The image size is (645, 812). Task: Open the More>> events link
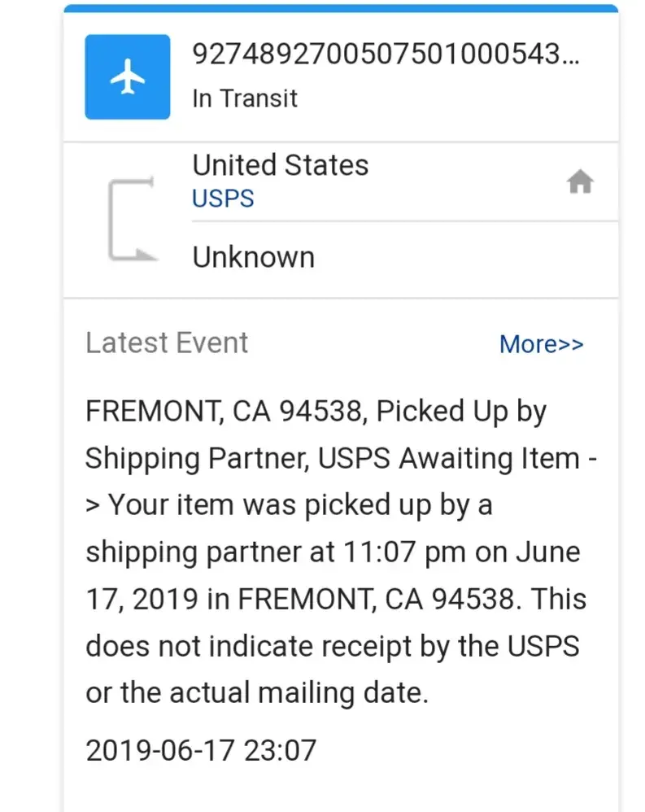(541, 344)
